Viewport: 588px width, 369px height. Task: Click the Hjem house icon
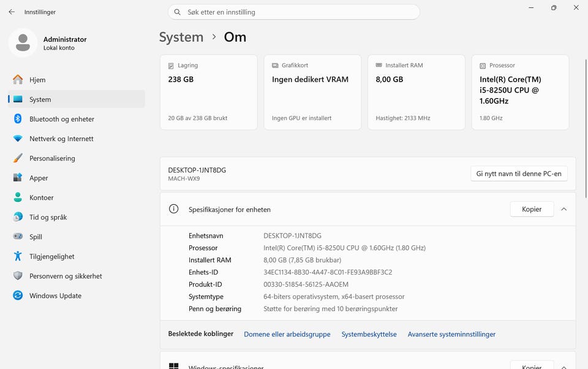coord(18,80)
